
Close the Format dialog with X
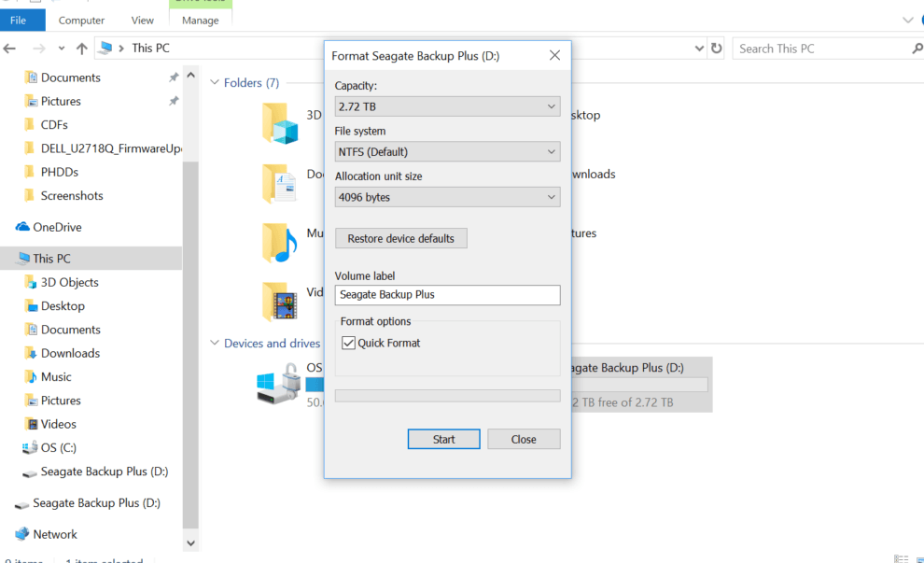click(554, 55)
